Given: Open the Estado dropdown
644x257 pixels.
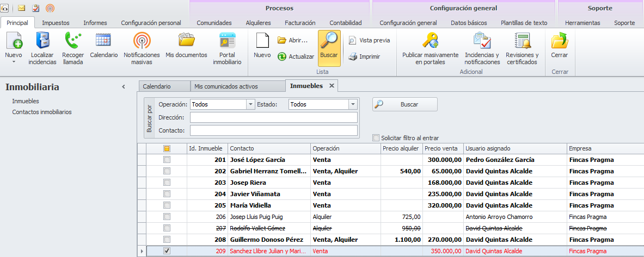Looking at the screenshot, I should coord(353,104).
